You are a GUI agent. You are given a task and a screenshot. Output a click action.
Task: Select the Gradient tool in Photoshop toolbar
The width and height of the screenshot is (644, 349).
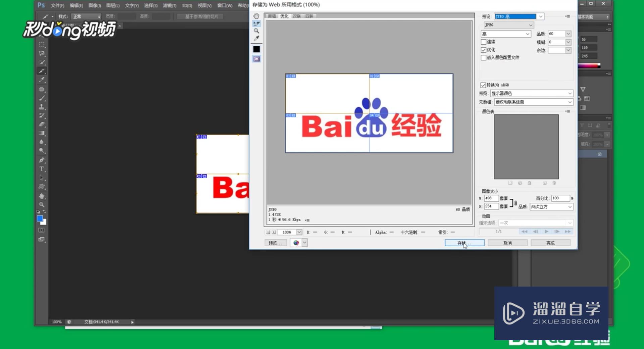tap(42, 133)
